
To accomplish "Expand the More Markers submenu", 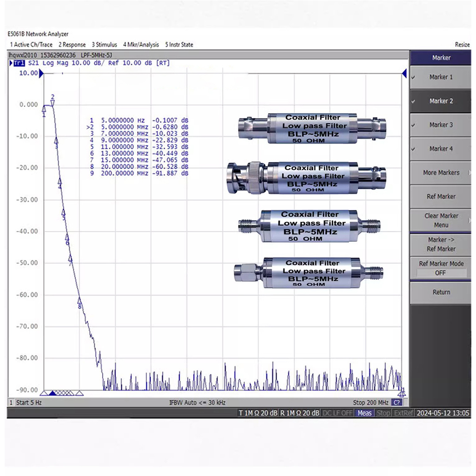I will 441,173.
